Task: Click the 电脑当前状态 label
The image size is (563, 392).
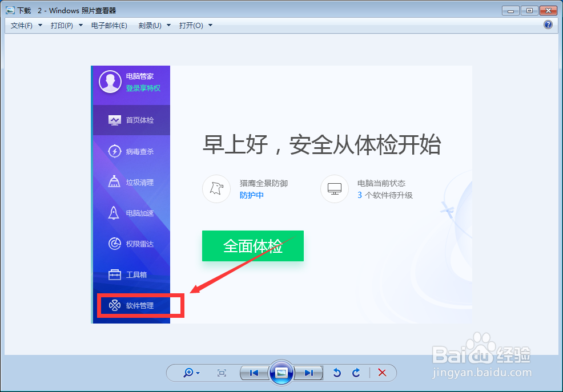Action: coord(381,183)
